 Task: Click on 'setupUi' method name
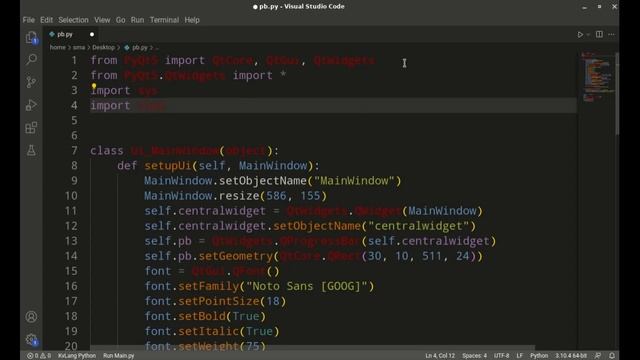click(167, 166)
